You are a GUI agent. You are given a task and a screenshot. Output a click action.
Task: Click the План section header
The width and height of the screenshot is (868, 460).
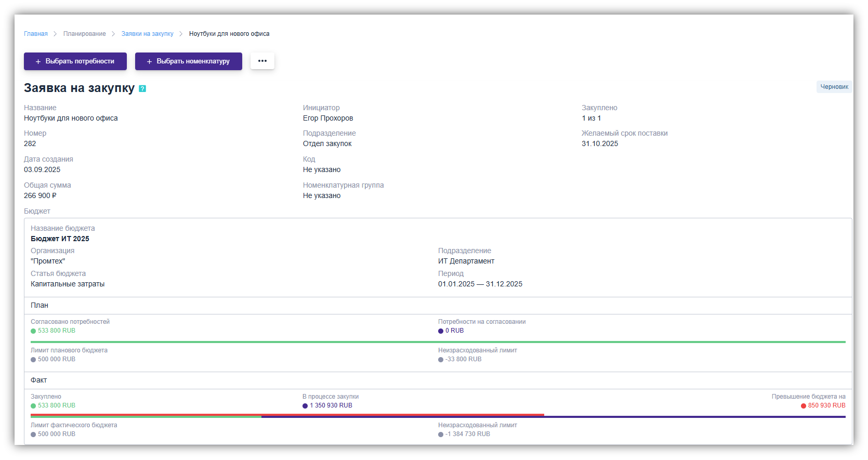[x=40, y=306]
